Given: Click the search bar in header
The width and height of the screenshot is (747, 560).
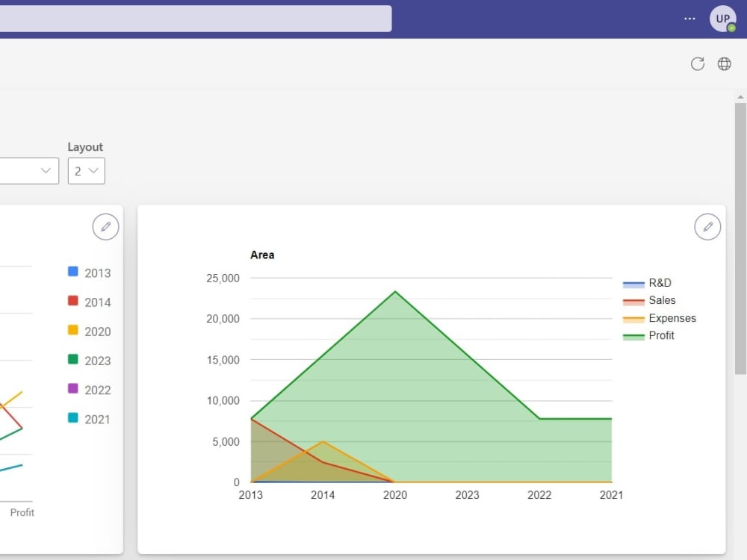Looking at the screenshot, I should (x=195, y=19).
